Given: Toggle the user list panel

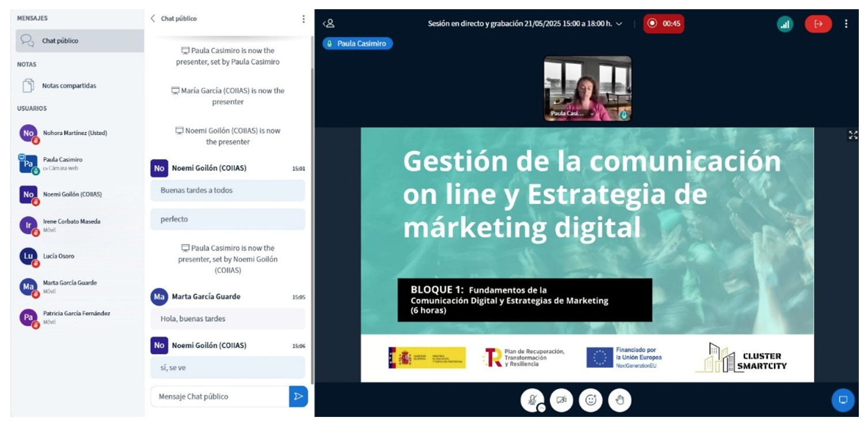Looking at the screenshot, I should pyautogui.click(x=328, y=24).
